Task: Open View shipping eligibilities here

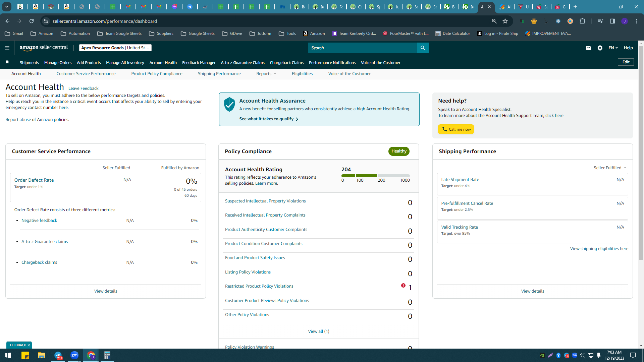Action: (x=599, y=249)
